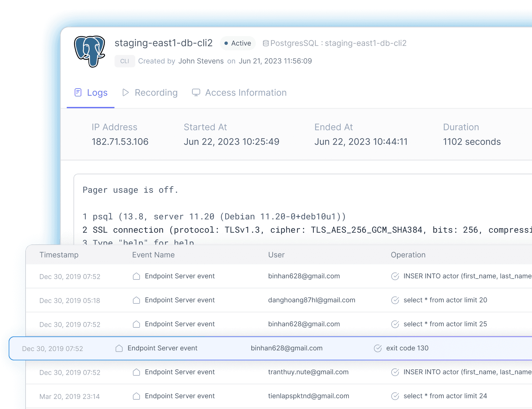
Task: Click check icon beside select limit 20
Action: pos(395,300)
